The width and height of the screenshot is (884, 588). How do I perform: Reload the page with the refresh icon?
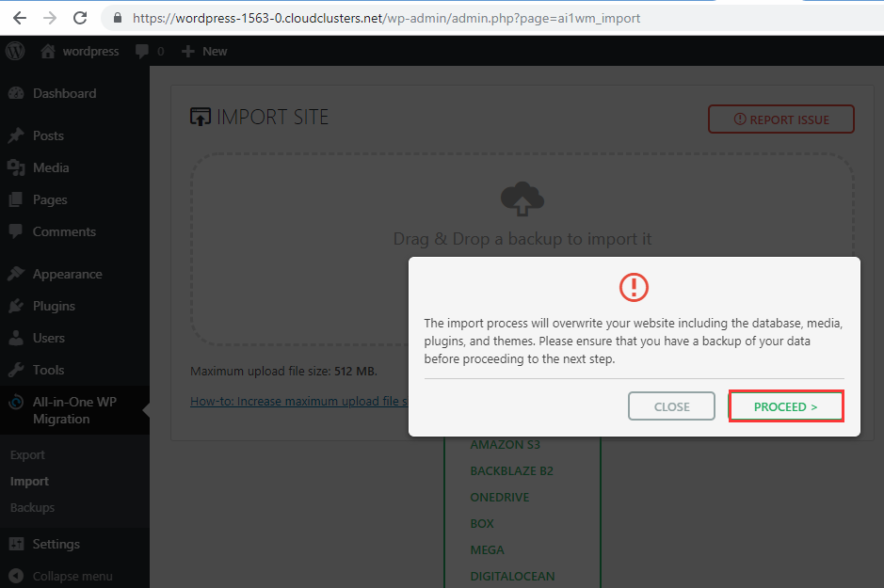click(80, 18)
